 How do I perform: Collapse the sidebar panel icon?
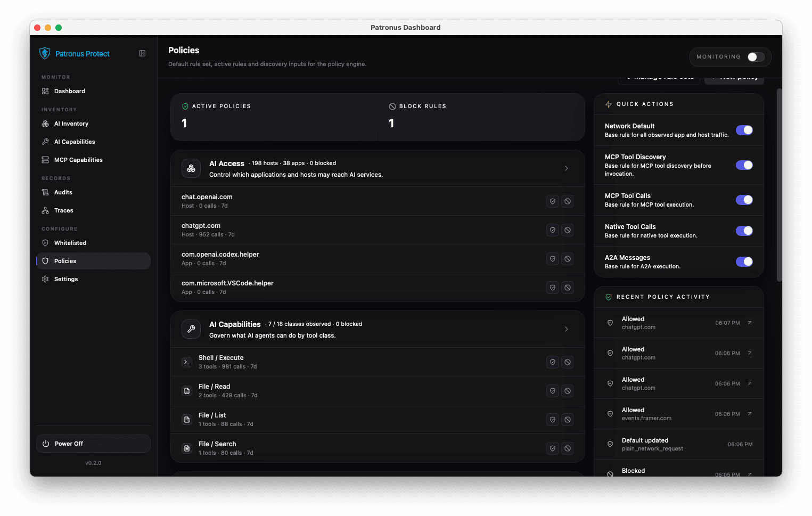click(x=142, y=53)
